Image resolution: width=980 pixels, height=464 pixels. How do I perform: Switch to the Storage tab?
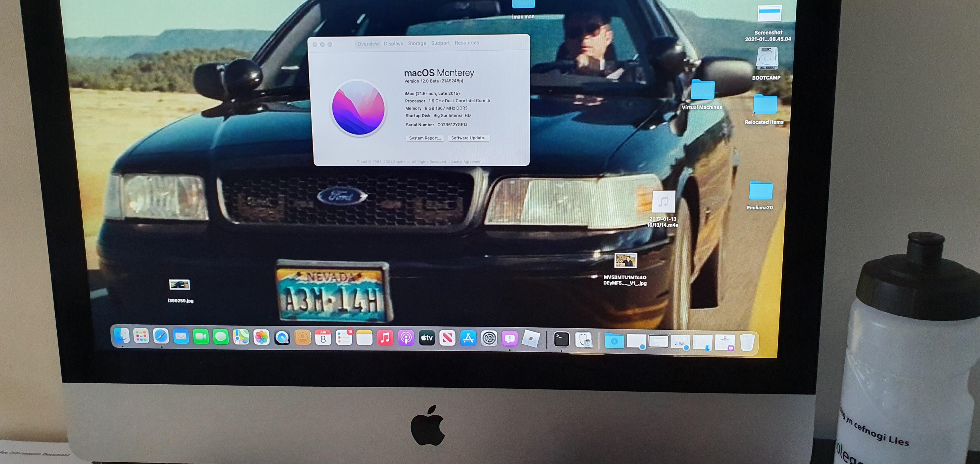pos(417,43)
